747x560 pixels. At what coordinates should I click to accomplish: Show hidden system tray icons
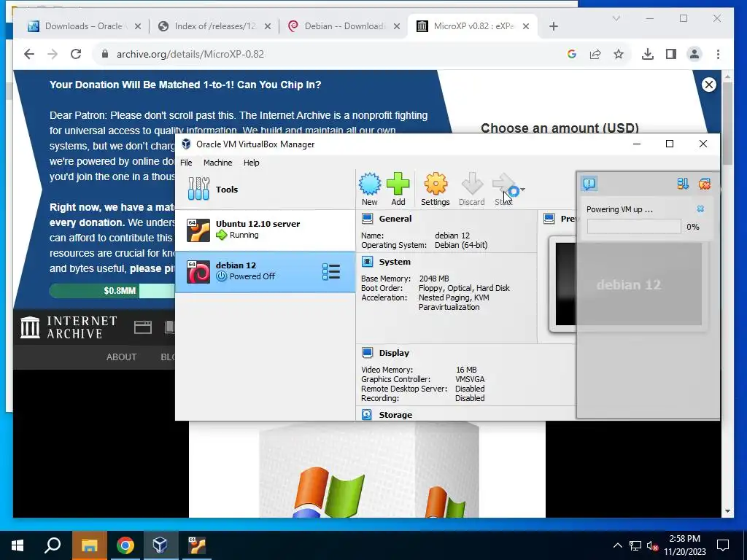click(617, 545)
